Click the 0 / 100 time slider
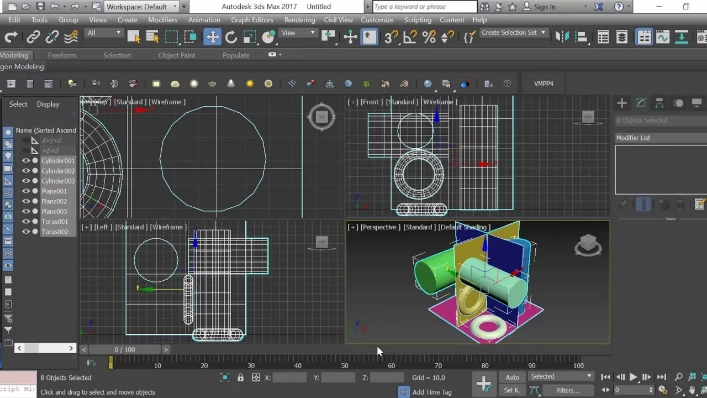The height and width of the screenshot is (398, 707). click(125, 349)
